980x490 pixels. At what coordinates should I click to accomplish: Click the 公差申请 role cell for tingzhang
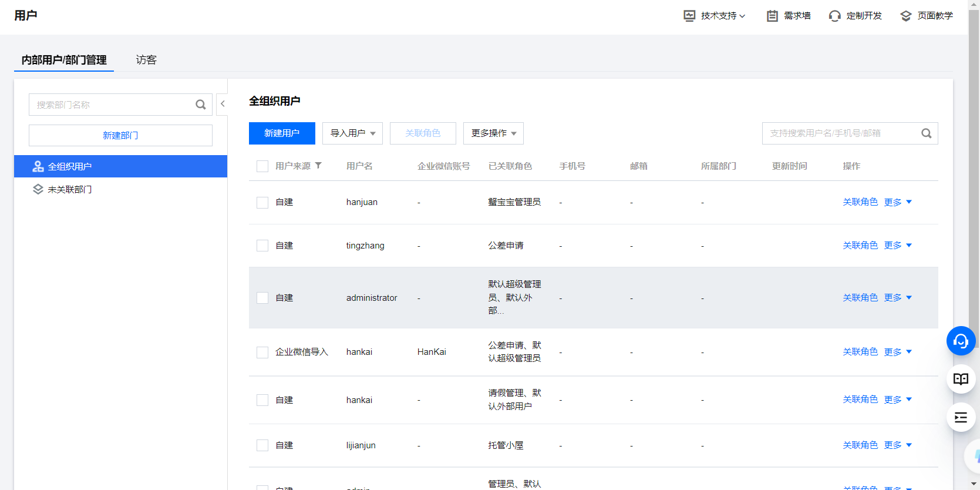[x=506, y=246]
